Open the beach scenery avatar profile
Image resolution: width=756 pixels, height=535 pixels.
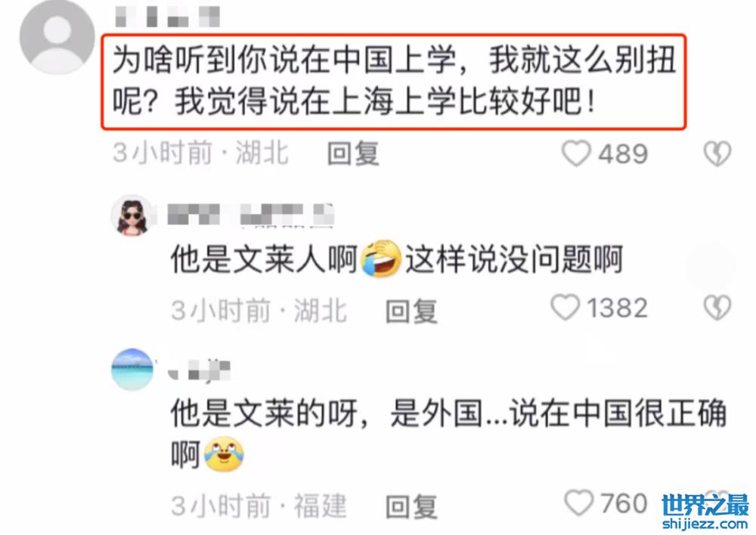pos(132,370)
